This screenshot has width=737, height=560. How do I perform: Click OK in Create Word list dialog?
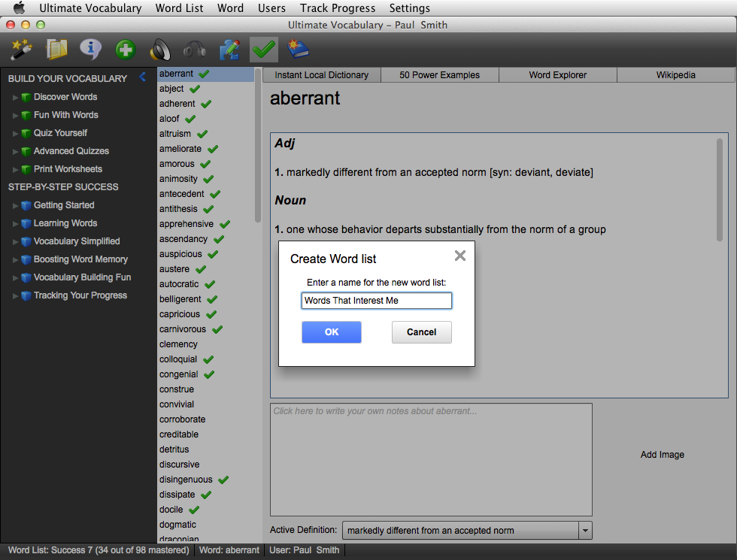[x=331, y=332]
